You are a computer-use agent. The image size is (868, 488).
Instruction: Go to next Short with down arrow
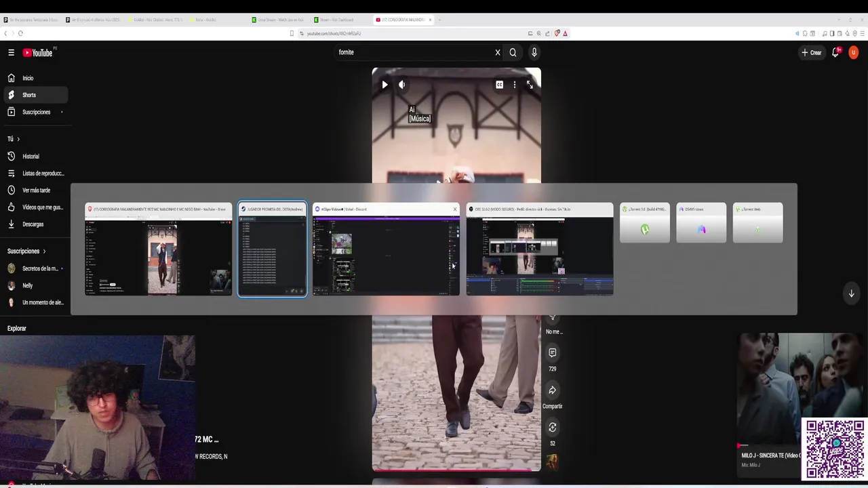pos(851,293)
